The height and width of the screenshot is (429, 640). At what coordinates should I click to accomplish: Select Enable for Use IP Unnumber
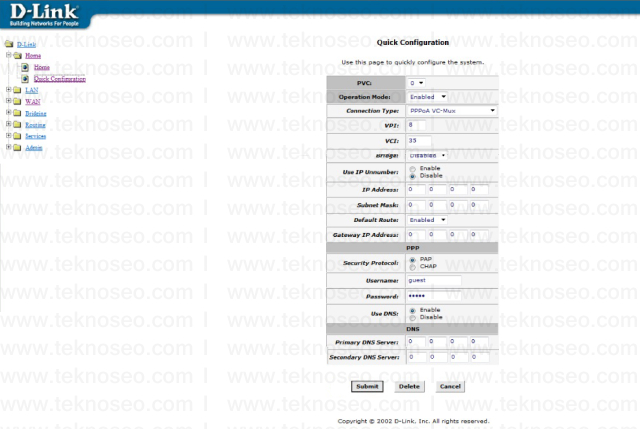(x=413, y=169)
